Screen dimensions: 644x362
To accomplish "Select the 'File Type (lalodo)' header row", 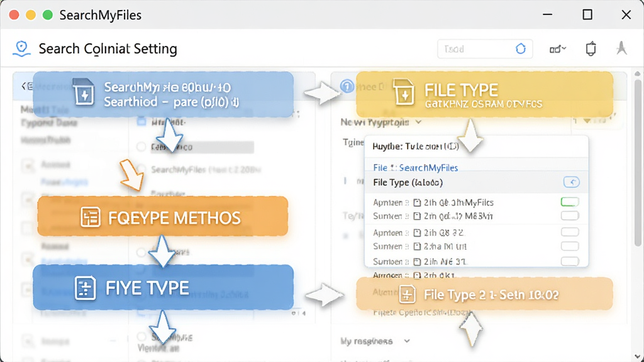I will [x=477, y=182].
